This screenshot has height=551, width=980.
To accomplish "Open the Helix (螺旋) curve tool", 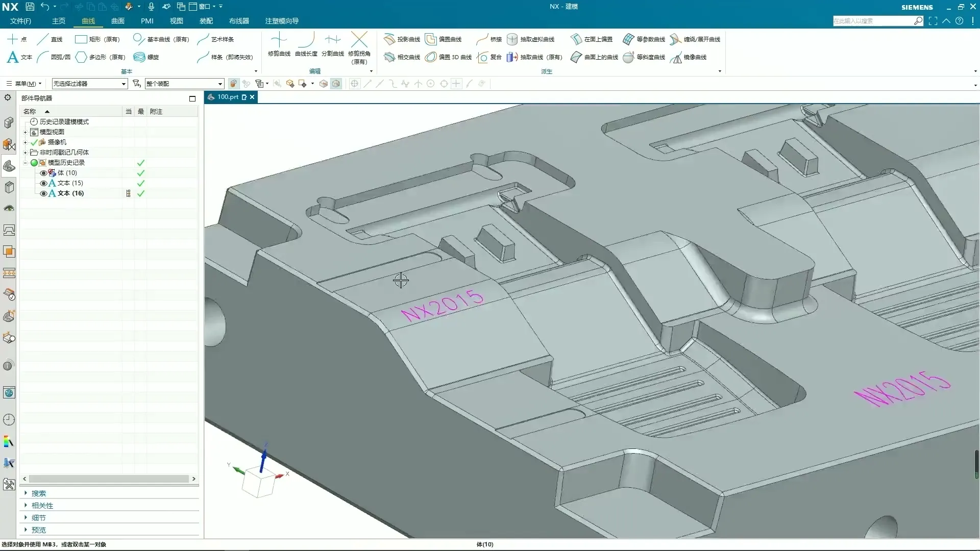I will tap(139, 57).
